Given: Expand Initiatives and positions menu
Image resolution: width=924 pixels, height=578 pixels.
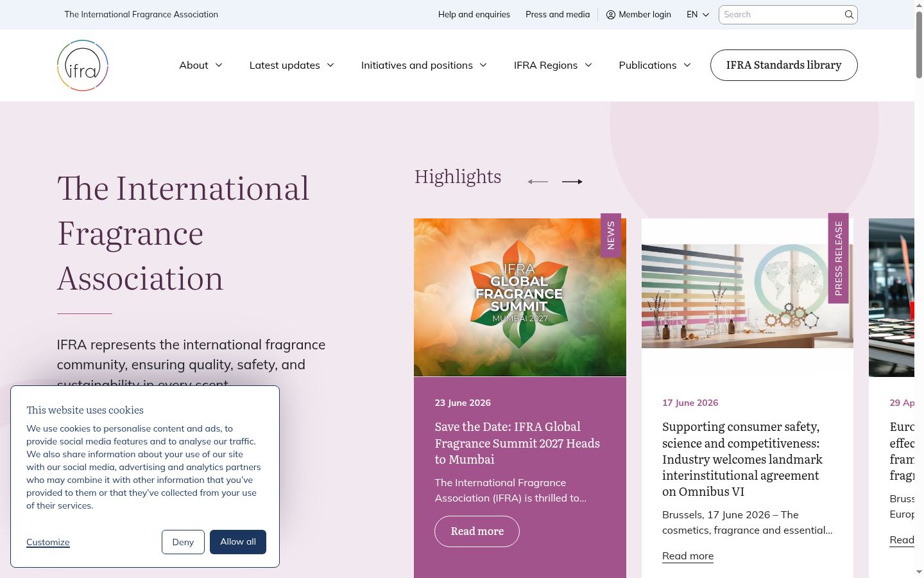Looking at the screenshot, I should tap(424, 66).
